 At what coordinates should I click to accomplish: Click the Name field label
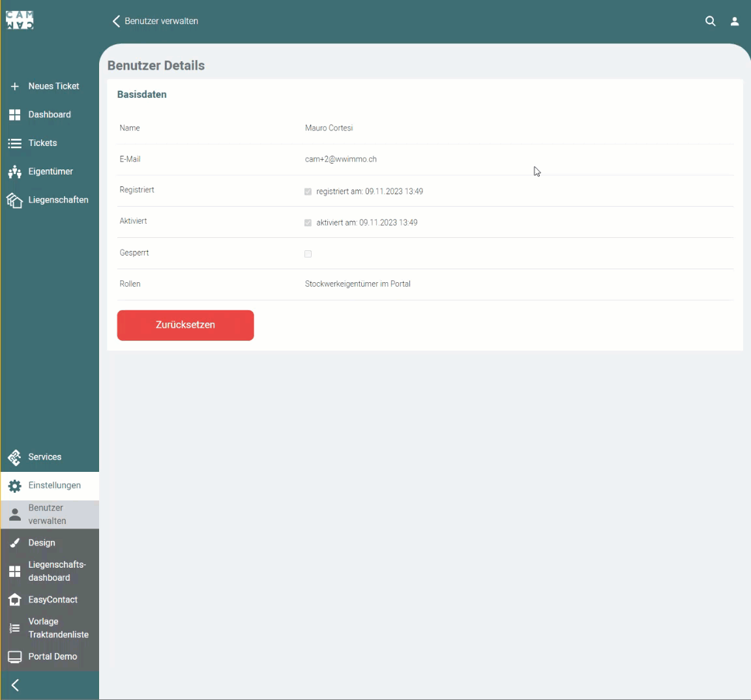click(x=130, y=128)
